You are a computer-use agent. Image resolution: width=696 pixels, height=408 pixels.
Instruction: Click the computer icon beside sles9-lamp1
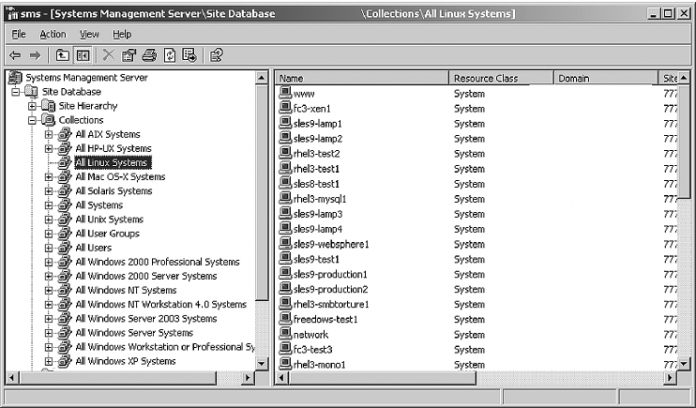(x=285, y=123)
